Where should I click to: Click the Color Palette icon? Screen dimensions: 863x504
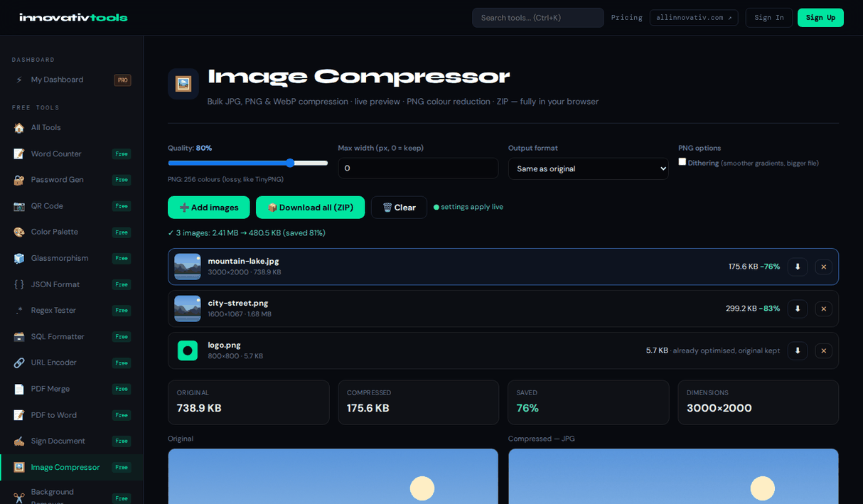click(19, 232)
